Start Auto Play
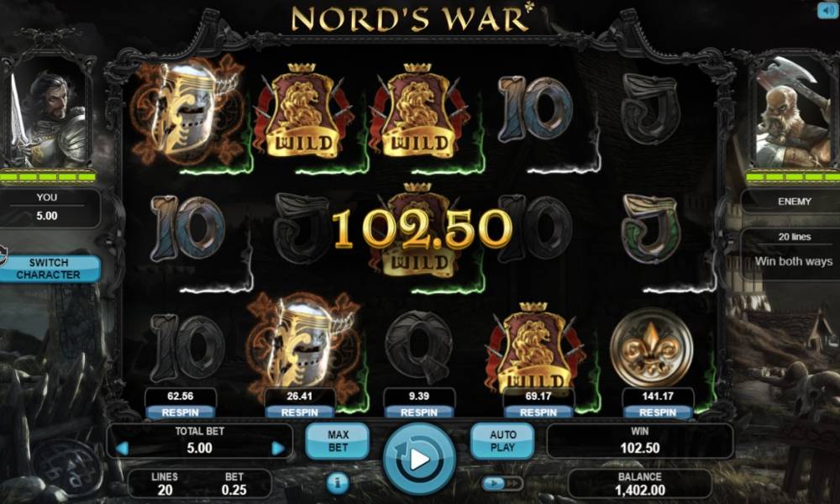Image resolution: width=840 pixels, height=504 pixels. (502, 441)
